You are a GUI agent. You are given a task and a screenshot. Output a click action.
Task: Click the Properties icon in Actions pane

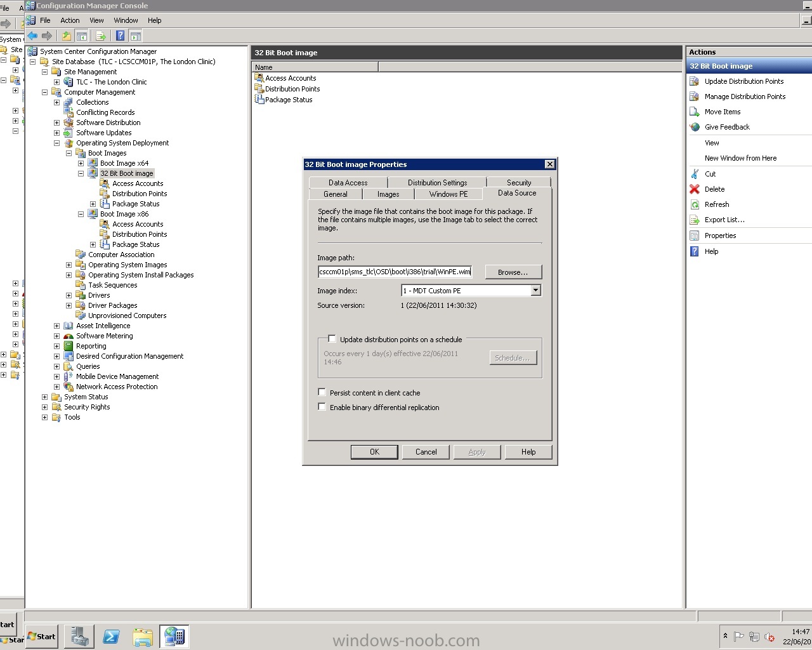coord(695,235)
